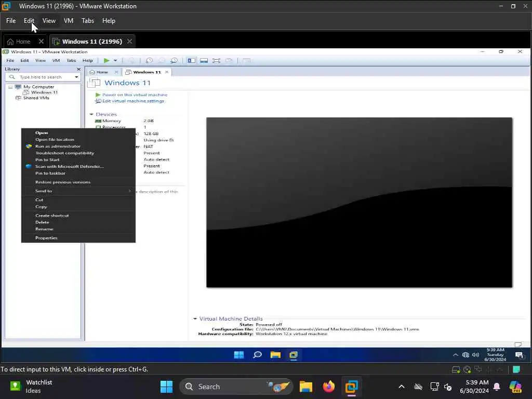Click the guest taskbar search icon

tap(257, 355)
